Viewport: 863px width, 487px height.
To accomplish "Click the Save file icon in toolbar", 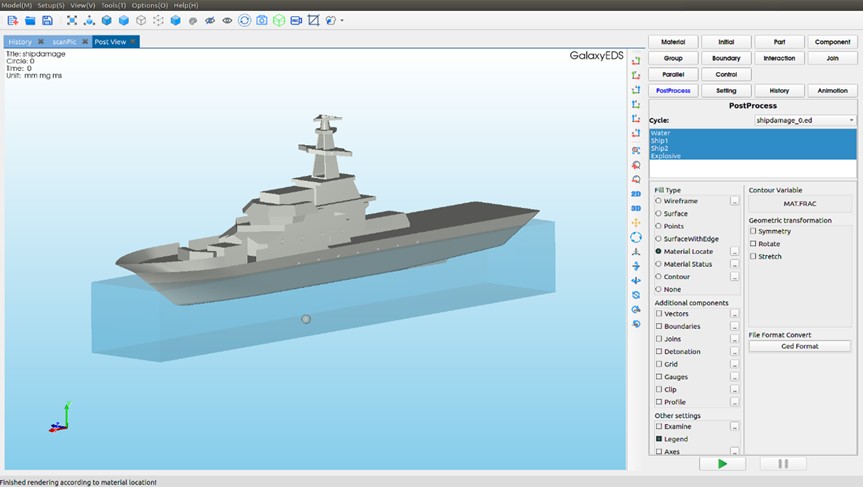I will pyautogui.click(x=47, y=20).
